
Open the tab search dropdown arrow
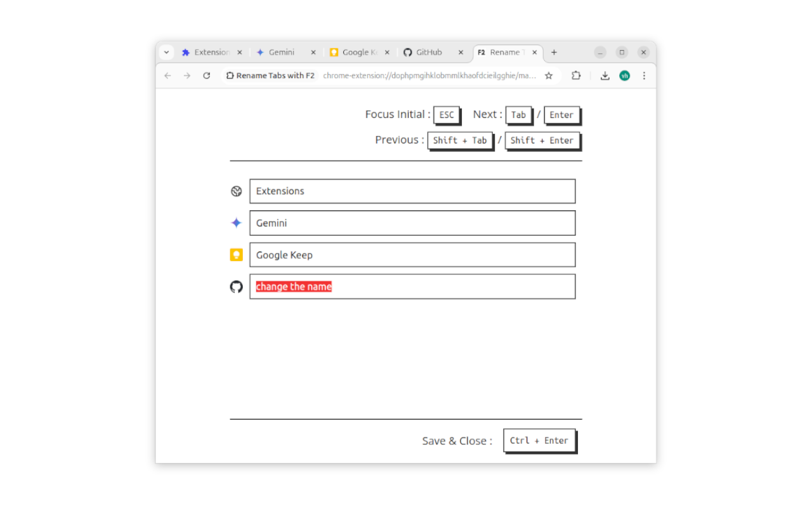[x=166, y=52]
